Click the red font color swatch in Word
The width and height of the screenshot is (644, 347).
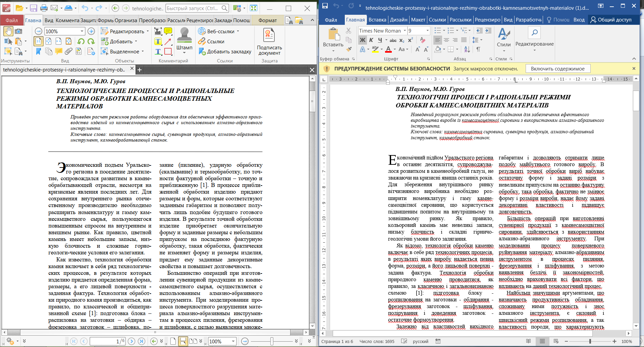pos(388,49)
